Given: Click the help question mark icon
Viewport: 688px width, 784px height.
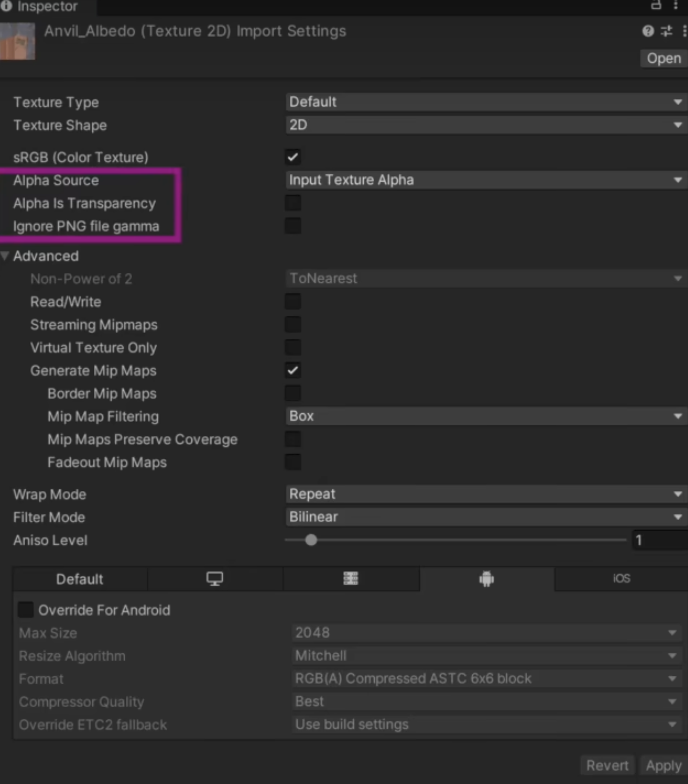Looking at the screenshot, I should pos(648,31).
